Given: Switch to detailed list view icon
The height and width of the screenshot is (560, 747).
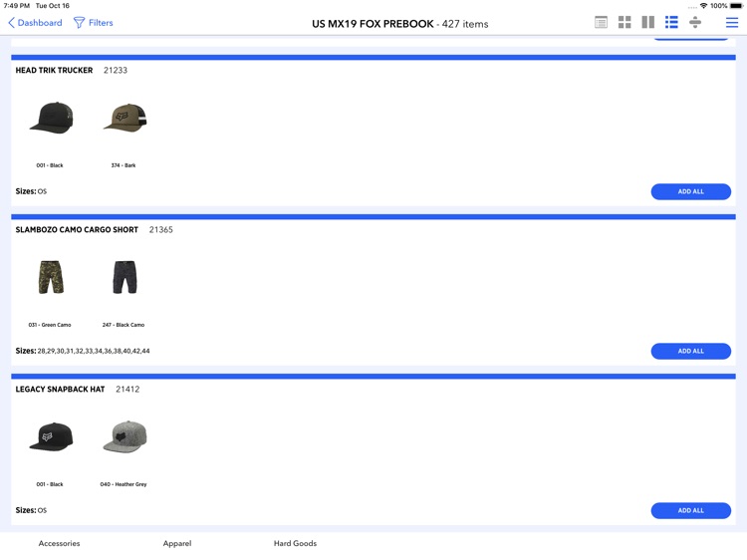Looking at the screenshot, I should click(x=602, y=22).
